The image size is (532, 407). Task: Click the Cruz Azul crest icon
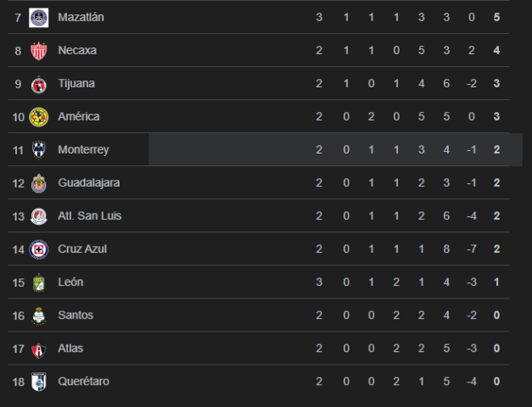click(x=38, y=249)
